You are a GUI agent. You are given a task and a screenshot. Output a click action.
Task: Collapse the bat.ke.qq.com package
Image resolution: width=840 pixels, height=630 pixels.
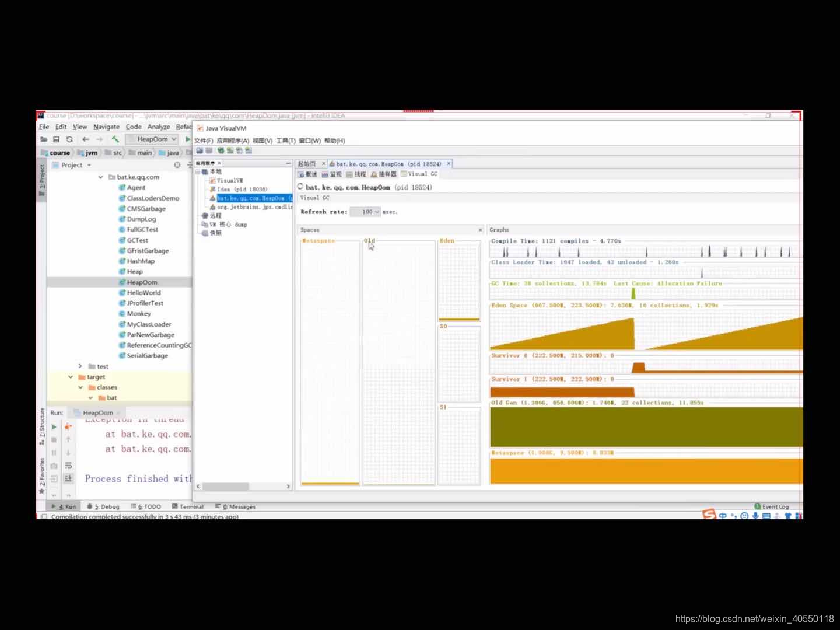[x=100, y=177]
